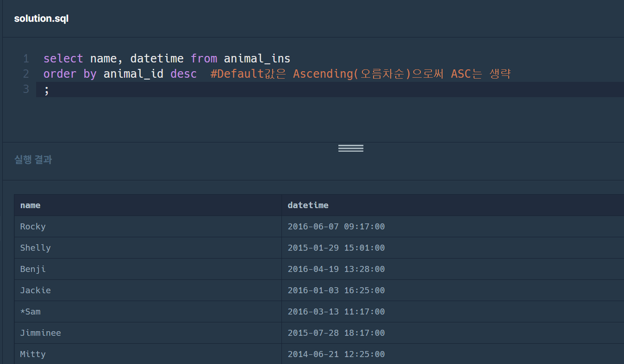The image size is (624, 364).
Task: Click line number 1 in the editor
Action: coord(26,59)
